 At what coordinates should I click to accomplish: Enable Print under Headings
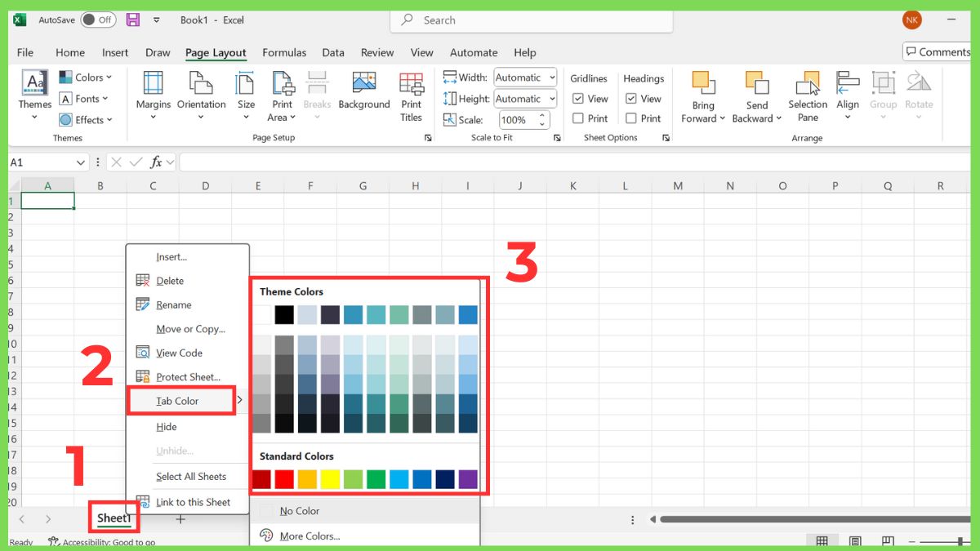(631, 118)
